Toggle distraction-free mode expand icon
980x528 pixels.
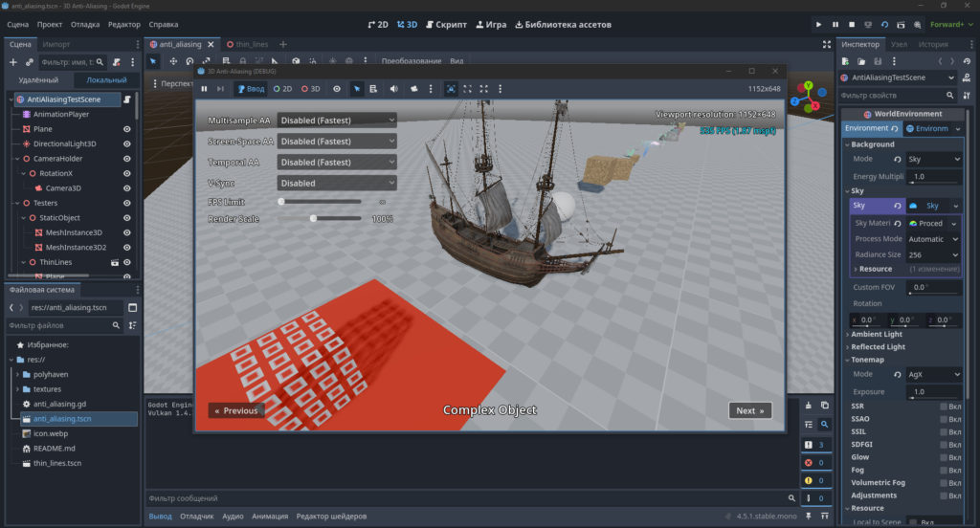pyautogui.click(x=826, y=44)
